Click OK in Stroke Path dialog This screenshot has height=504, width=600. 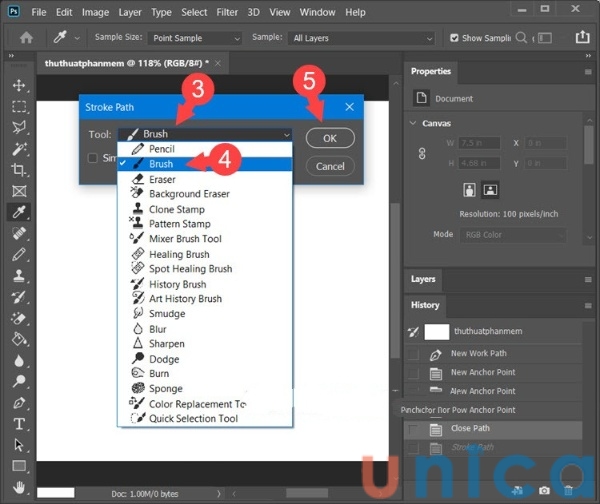[x=330, y=138]
